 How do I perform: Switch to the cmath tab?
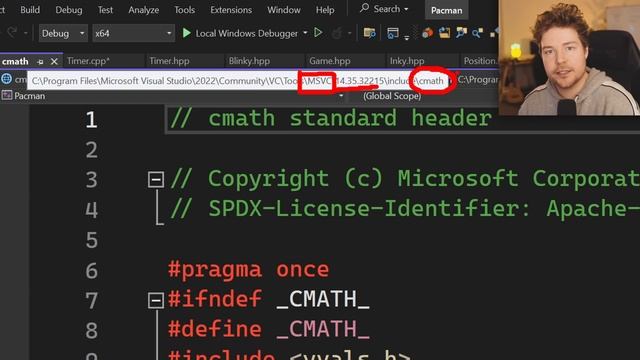coord(15,61)
